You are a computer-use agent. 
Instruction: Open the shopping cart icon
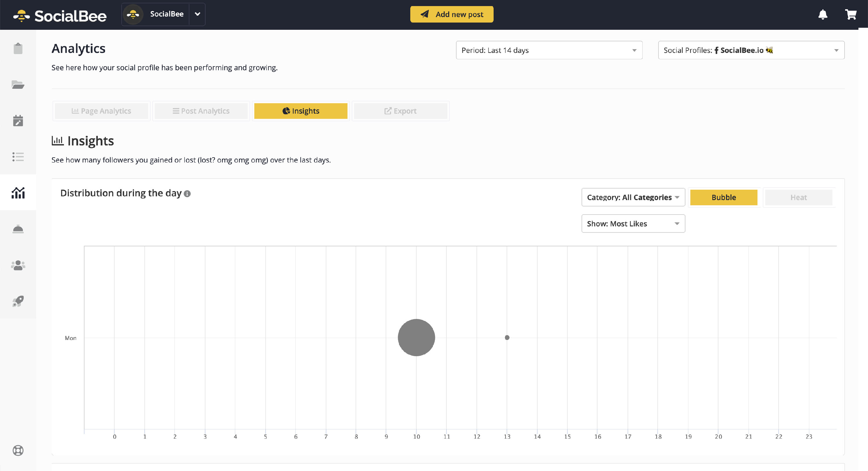(x=851, y=14)
